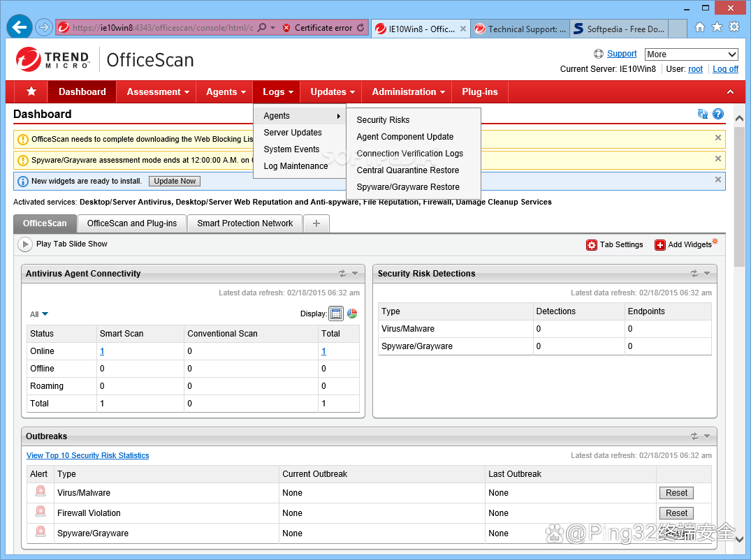The image size is (751, 560).
Task: Open Antivirus Agent Connectivity widget options arrow
Action: (355, 274)
